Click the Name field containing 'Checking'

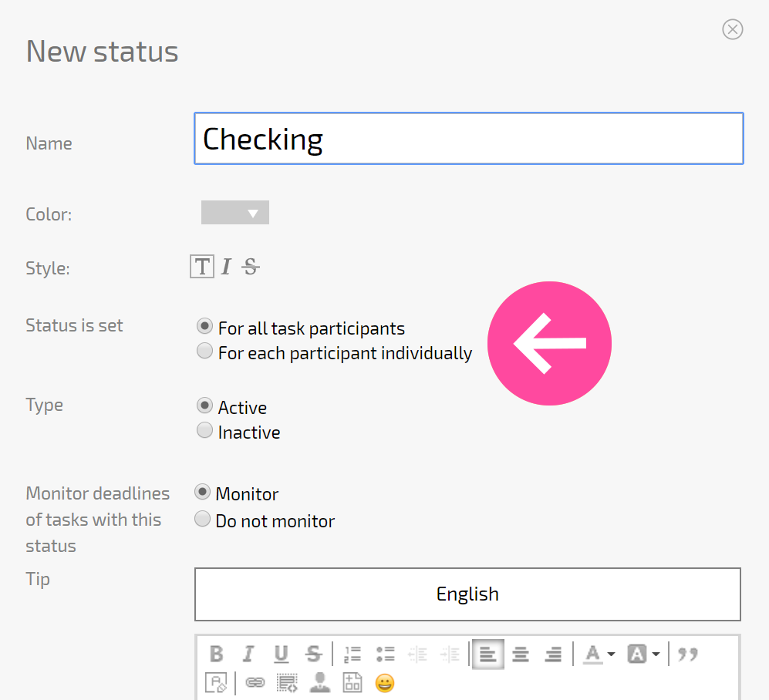pos(469,139)
